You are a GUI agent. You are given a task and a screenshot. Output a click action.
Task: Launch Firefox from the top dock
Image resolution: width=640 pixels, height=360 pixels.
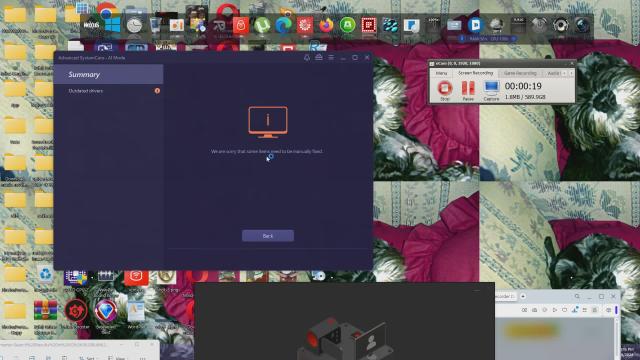click(x=326, y=25)
